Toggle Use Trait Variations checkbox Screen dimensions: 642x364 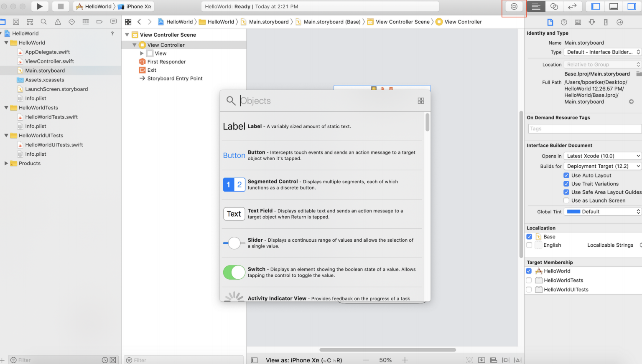tap(566, 184)
